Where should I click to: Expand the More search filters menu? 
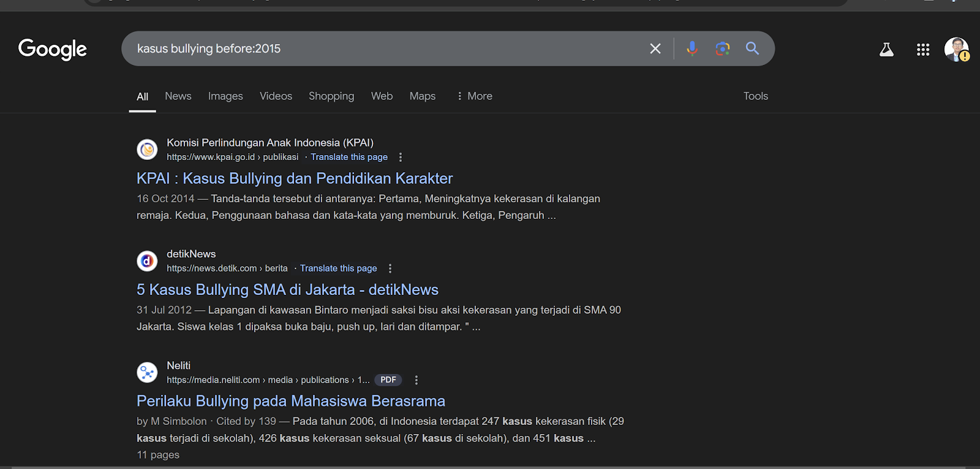475,96
